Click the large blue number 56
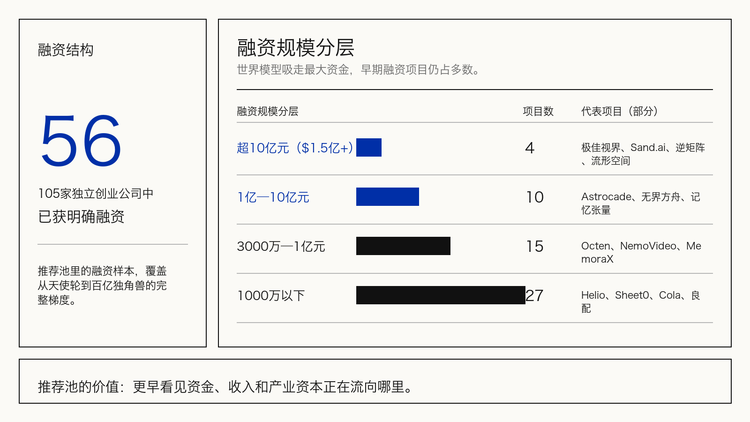This screenshot has width=750, height=422. click(x=81, y=141)
